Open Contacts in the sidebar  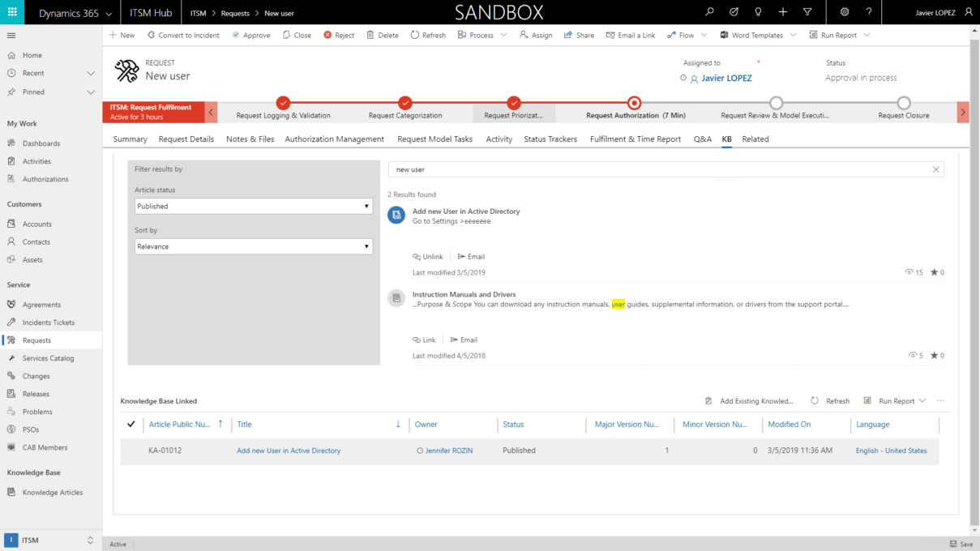[36, 241]
